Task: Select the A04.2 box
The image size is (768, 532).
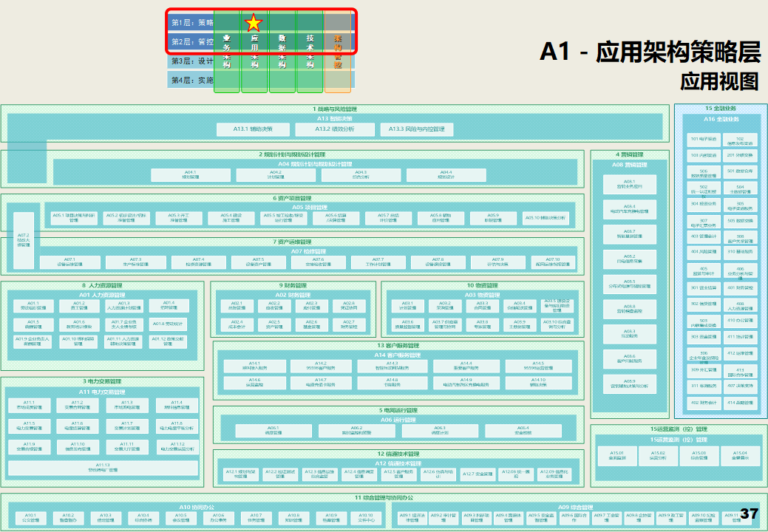Action: 276,174
